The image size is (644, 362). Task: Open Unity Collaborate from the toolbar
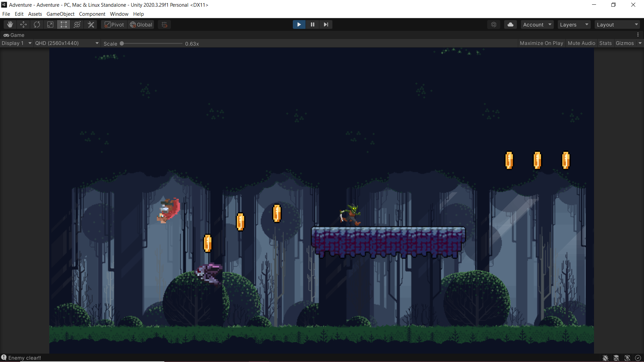point(493,24)
